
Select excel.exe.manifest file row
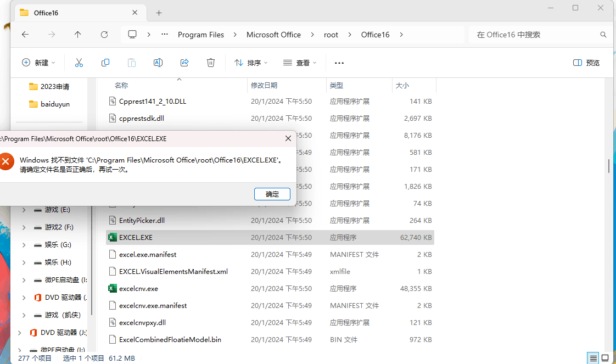click(x=270, y=254)
